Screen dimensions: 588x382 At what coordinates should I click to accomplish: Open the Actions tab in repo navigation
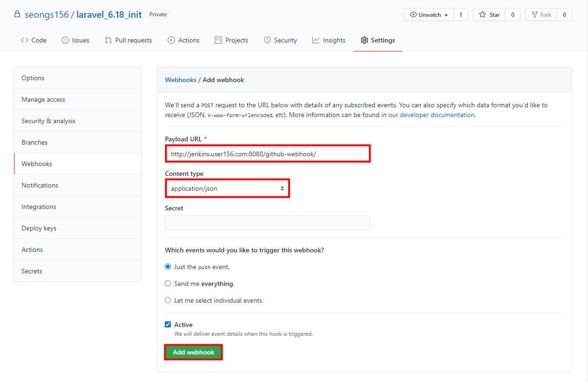(x=183, y=40)
